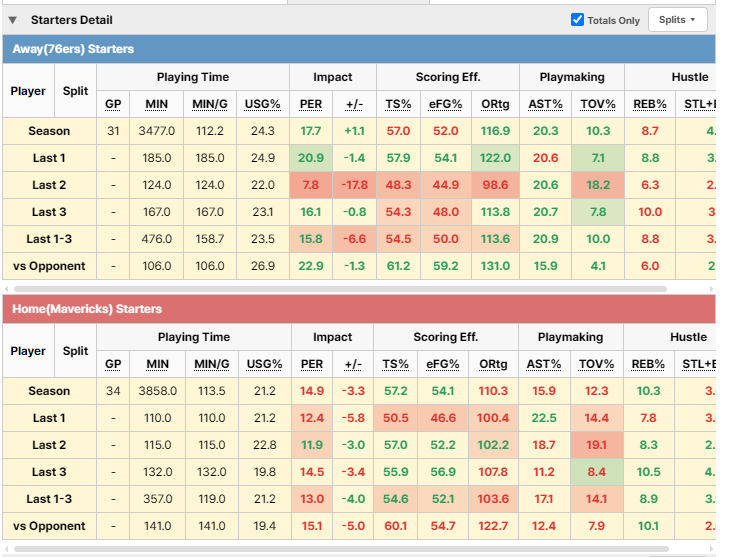The image size is (731, 557).
Task: Click the 3858.0 season minutes cell
Action: tap(158, 391)
